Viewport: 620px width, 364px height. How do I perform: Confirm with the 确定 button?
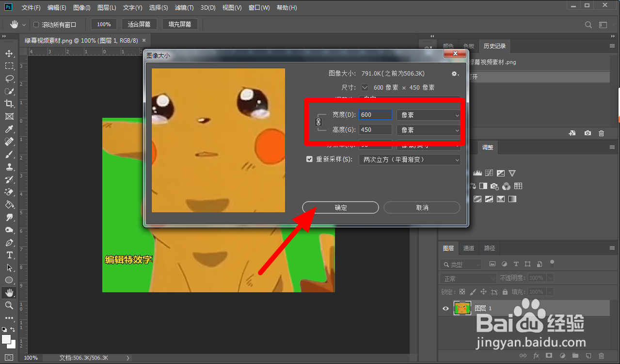[340, 207]
